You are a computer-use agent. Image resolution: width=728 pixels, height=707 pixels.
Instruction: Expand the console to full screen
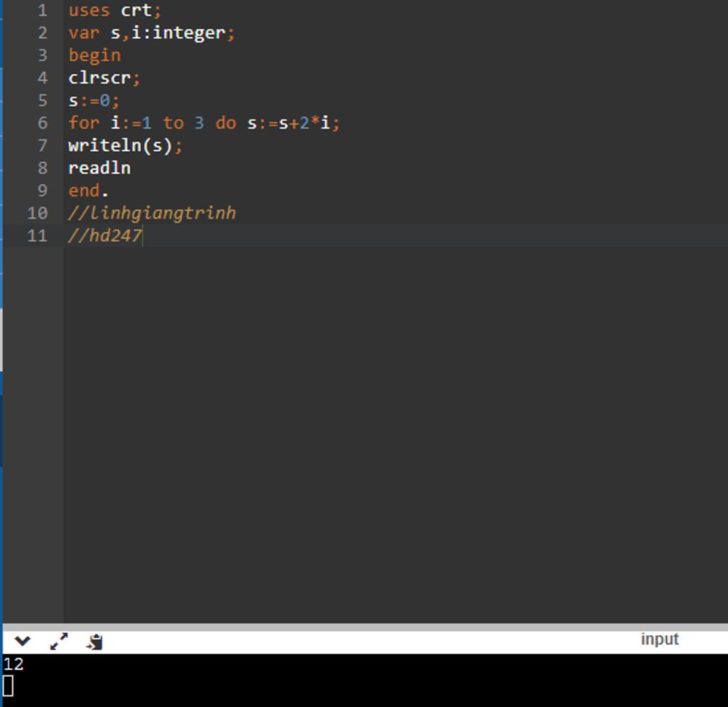[x=59, y=642]
